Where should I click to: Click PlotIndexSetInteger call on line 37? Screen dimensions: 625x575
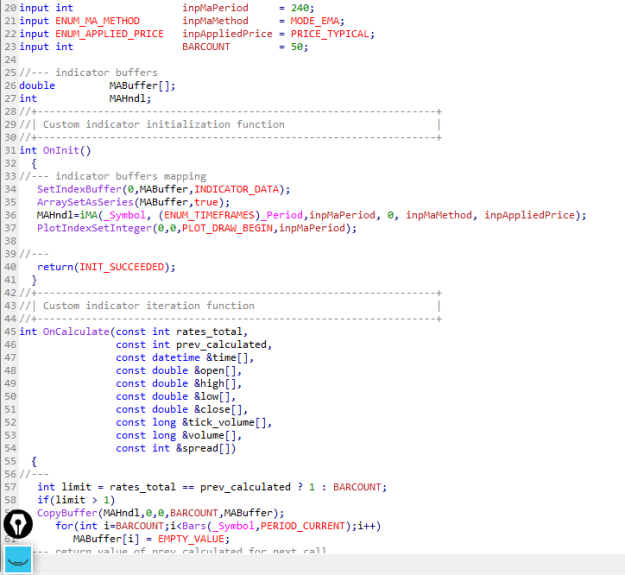coord(94,228)
